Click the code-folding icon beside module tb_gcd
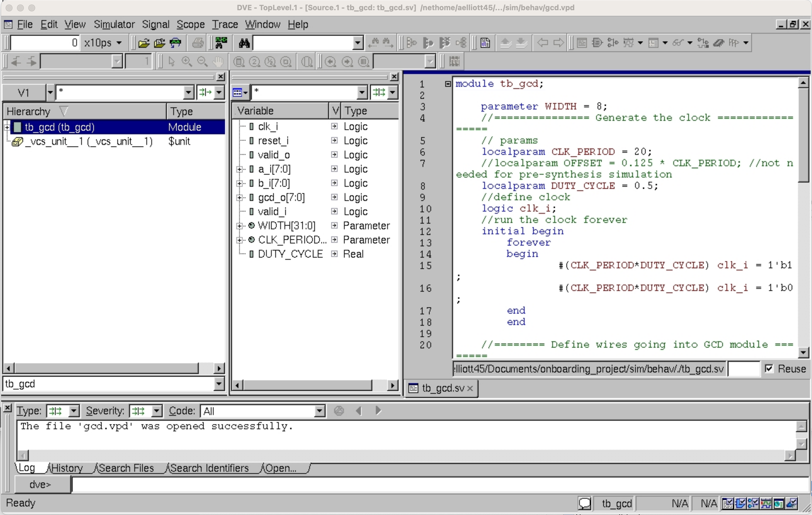The width and height of the screenshot is (812, 515). 447,84
